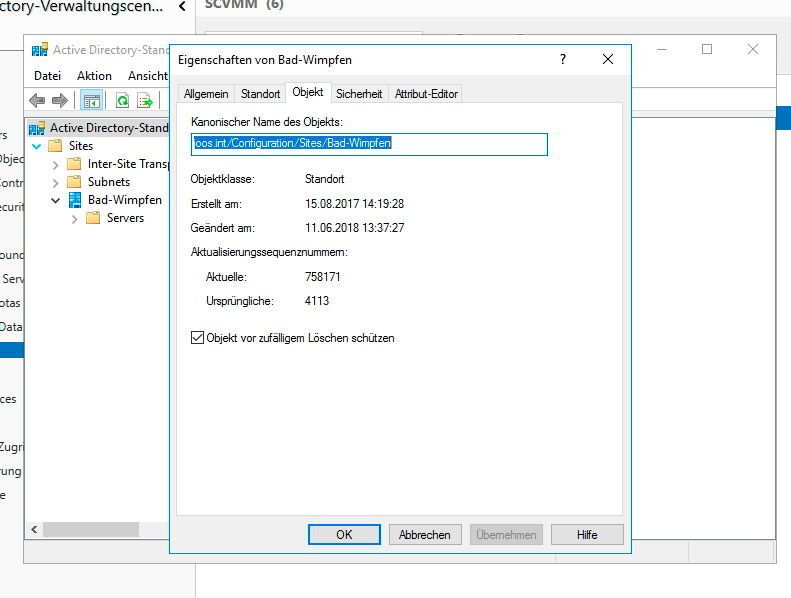The height and width of the screenshot is (598, 791).
Task: Click the Active Directory window title icon
Action: click(x=39, y=49)
